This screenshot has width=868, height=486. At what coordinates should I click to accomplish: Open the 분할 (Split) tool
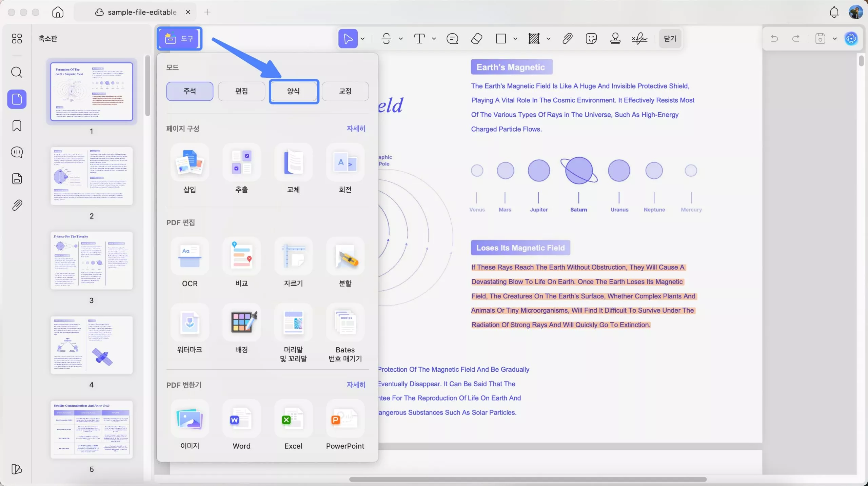point(345,263)
